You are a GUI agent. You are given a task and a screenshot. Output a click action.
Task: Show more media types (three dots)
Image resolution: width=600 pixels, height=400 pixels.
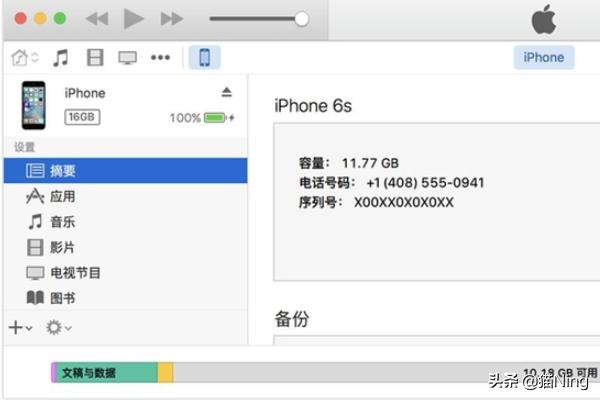tap(160, 57)
